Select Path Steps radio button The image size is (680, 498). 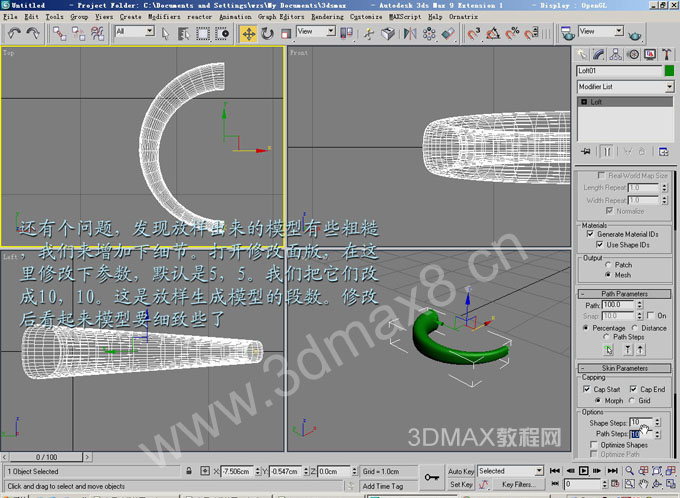606,337
